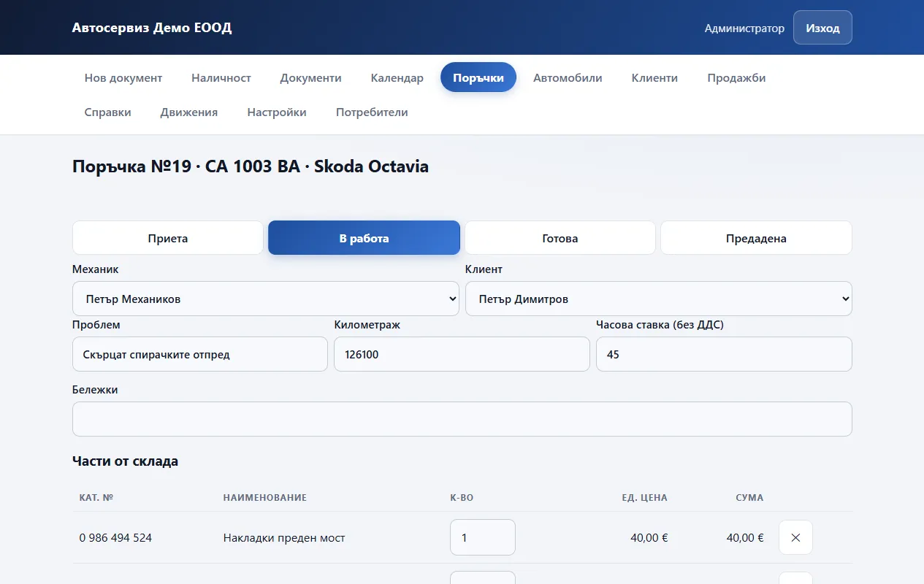Set order status to Приета

coord(168,238)
